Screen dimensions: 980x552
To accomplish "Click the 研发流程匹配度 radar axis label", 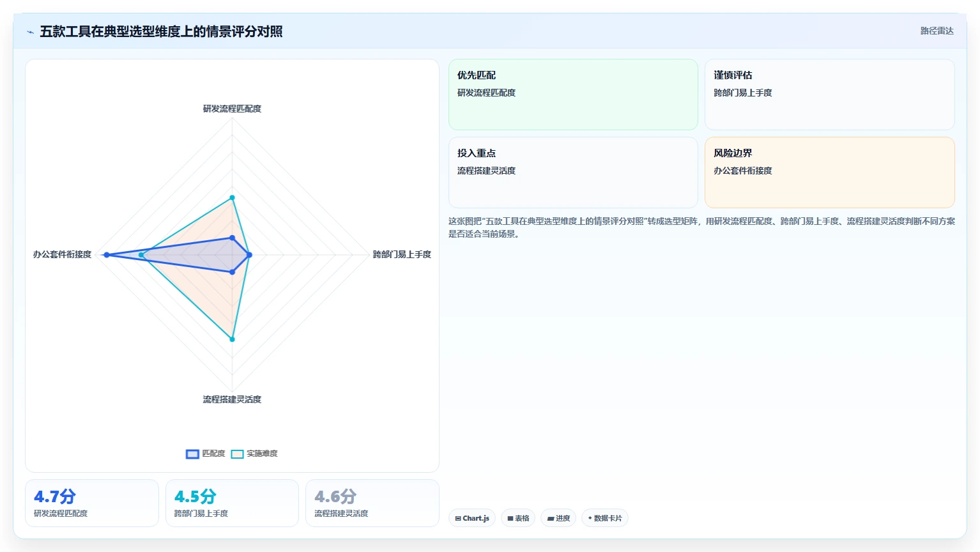I will 232,109.
